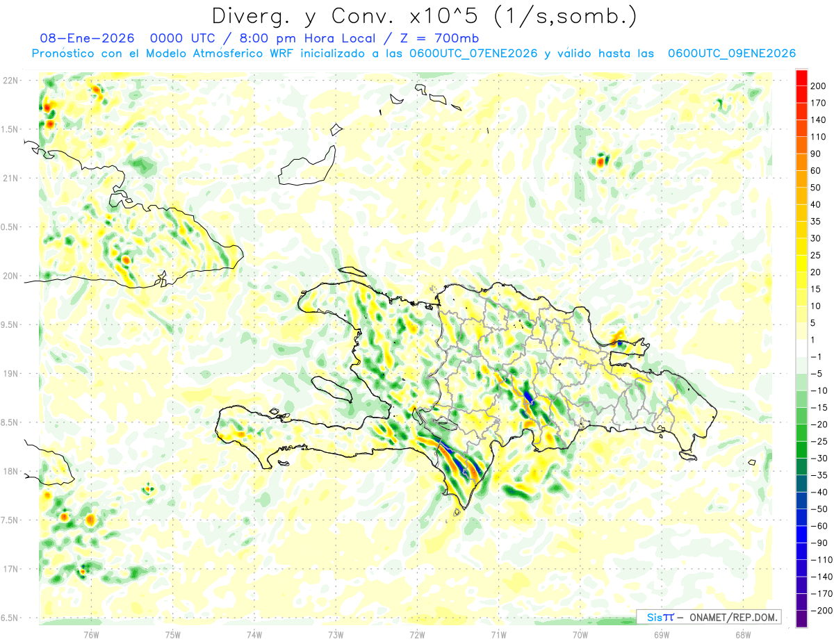Click the legend value '60'

pyautogui.click(x=817, y=171)
